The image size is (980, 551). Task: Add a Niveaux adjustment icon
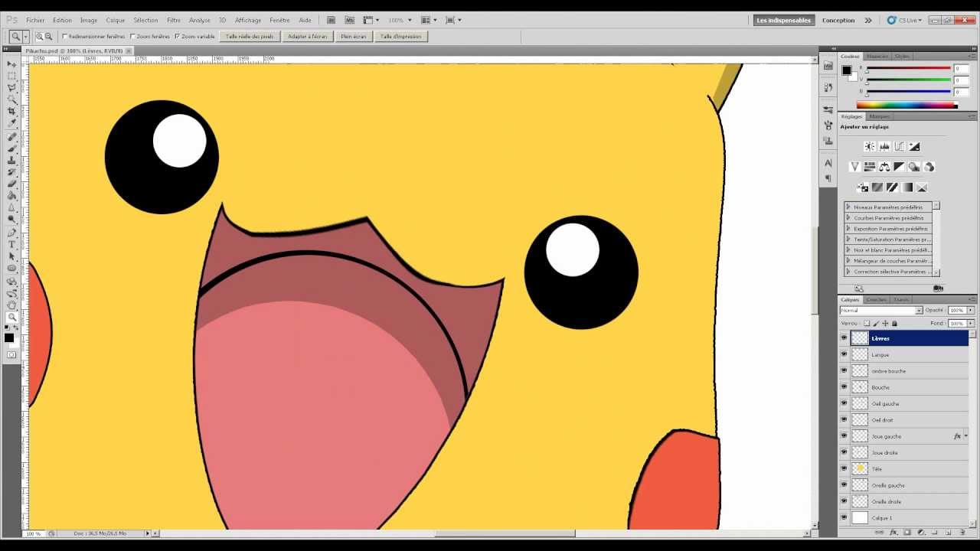coord(884,146)
